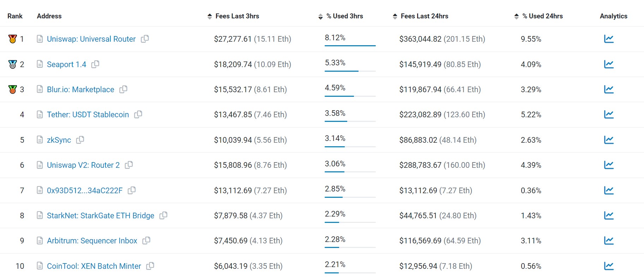
Task: Open analytics chart for zkSync
Action: [609, 140]
